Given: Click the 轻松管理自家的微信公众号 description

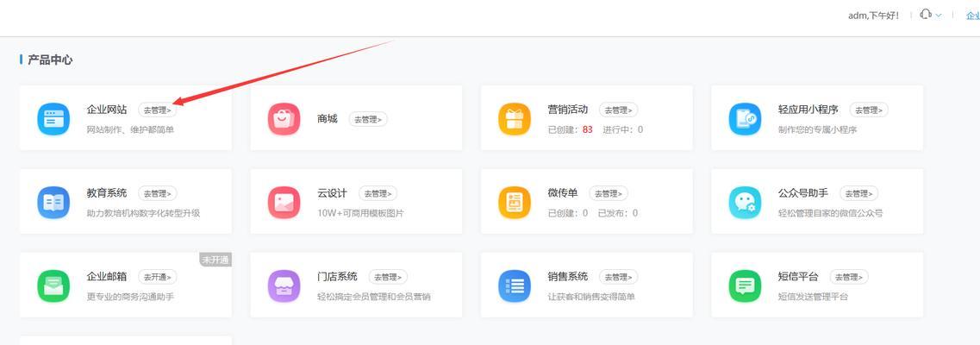Looking at the screenshot, I should 831,213.
